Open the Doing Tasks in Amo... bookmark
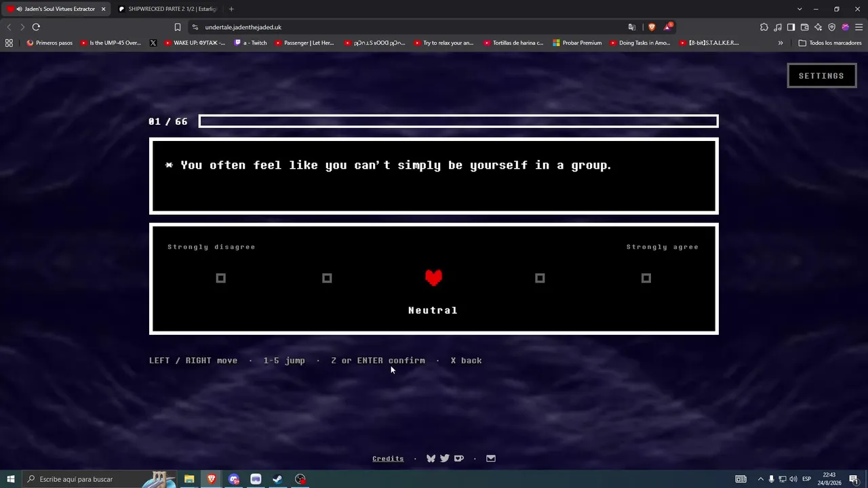This screenshot has width=868, height=488. tap(639, 43)
